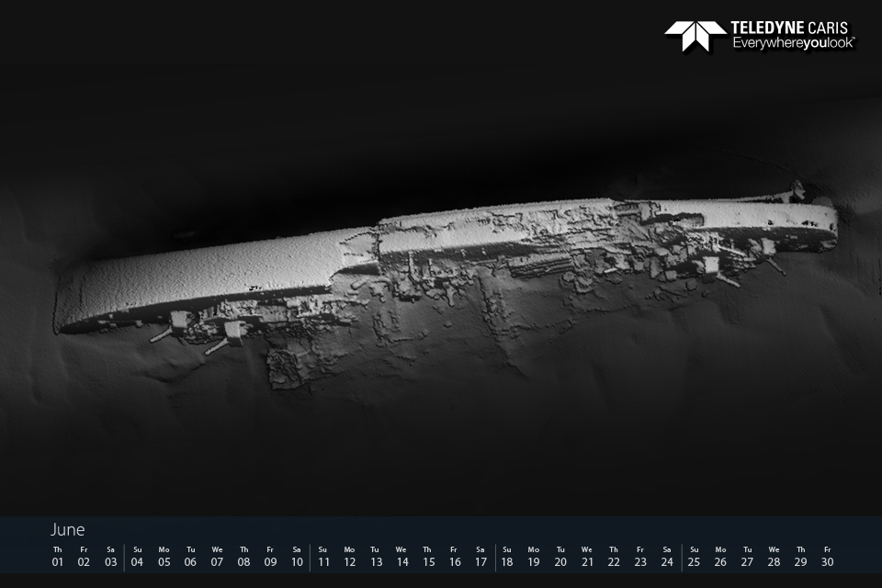Click Friday 30 calendar date
This screenshot has width=882, height=588.
pos(827,556)
